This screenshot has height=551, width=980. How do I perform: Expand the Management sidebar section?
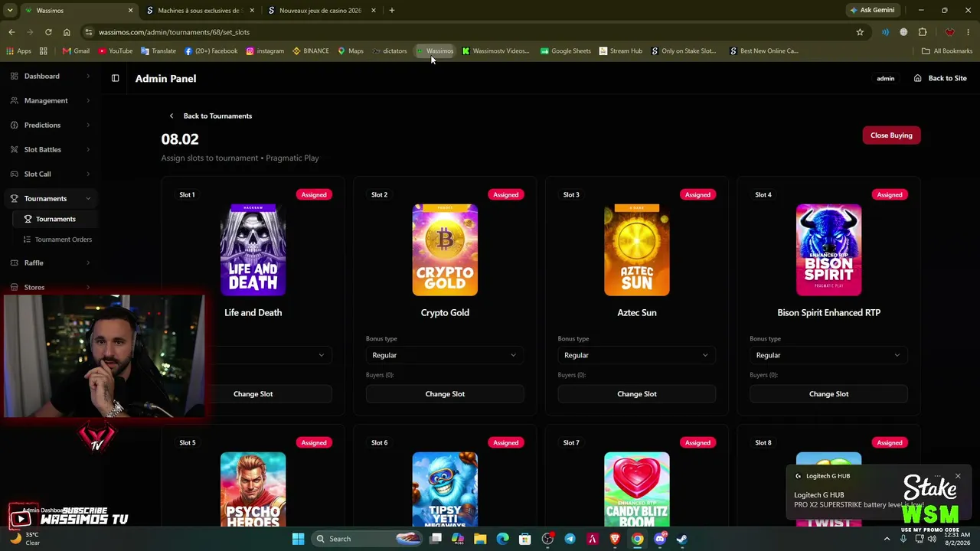click(50, 101)
